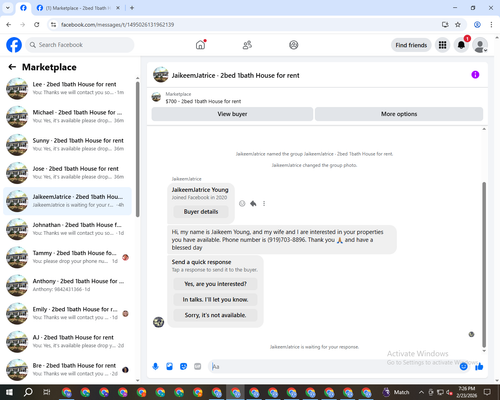Open the Groups icon in top nav
500x400 pixels.
tap(294, 45)
